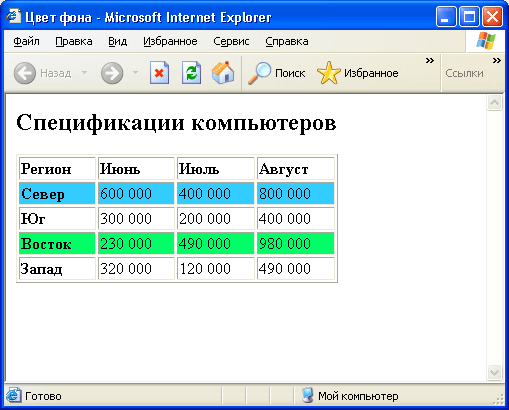Refresh the page with green arrows icon
The width and height of the screenshot is (509, 410).
[191, 73]
